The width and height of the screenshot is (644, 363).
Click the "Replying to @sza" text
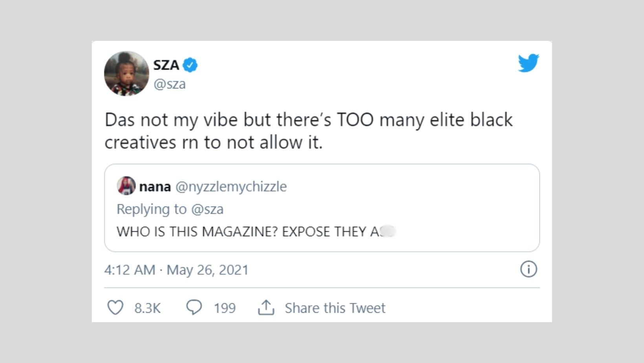point(170,209)
